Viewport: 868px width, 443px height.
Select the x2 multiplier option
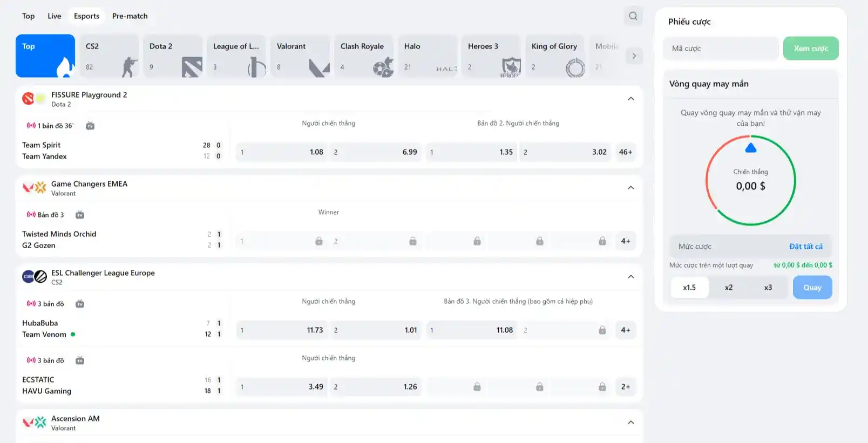pyautogui.click(x=729, y=288)
